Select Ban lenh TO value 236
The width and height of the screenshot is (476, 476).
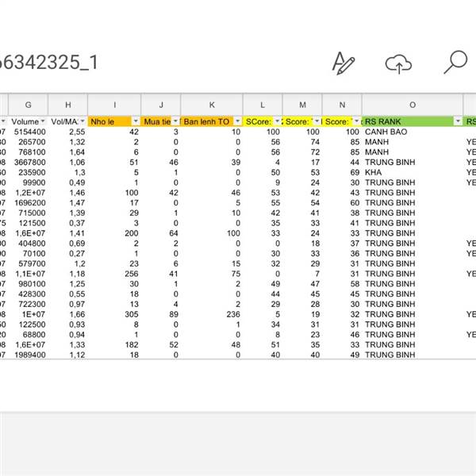[212, 314]
